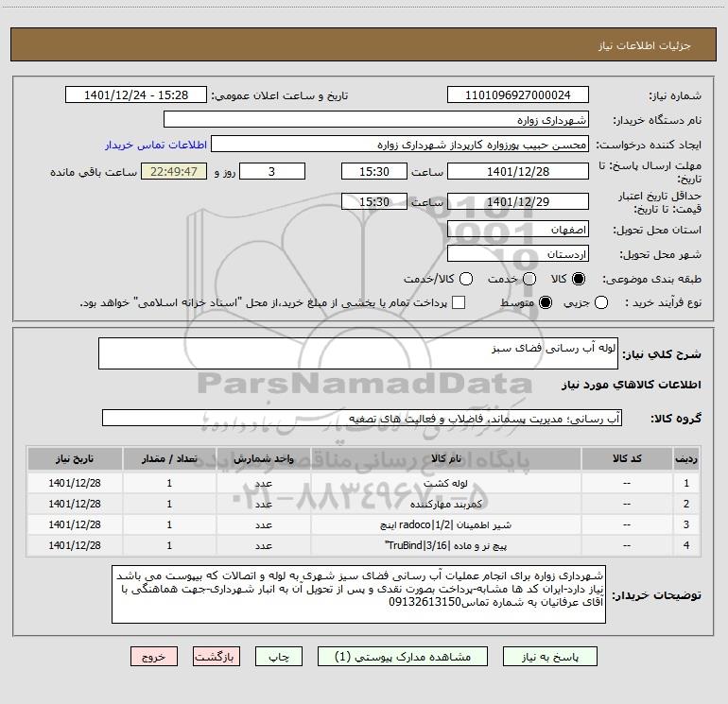Click the buyer notes text box

358,594
